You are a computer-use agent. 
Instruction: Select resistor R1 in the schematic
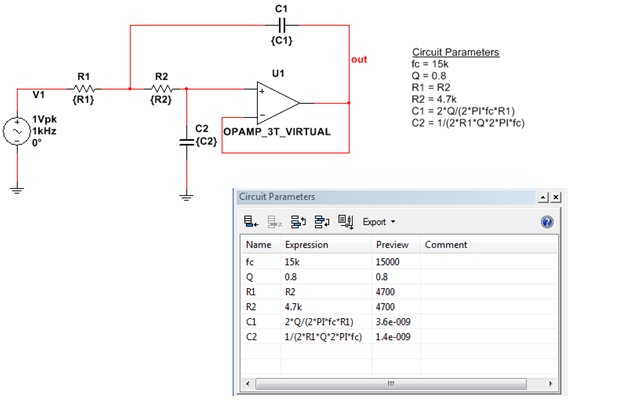84,89
